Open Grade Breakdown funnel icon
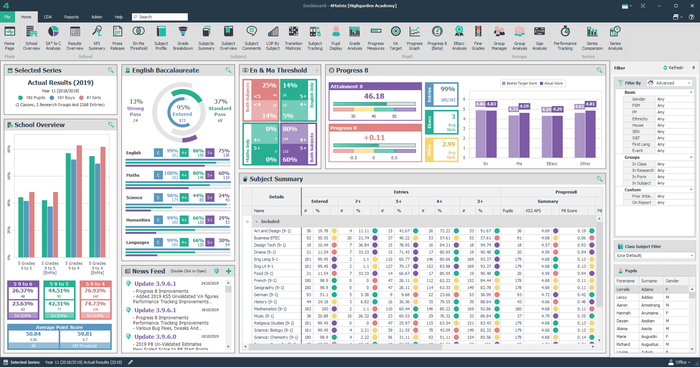The width and height of the screenshot is (700, 368). (x=183, y=38)
